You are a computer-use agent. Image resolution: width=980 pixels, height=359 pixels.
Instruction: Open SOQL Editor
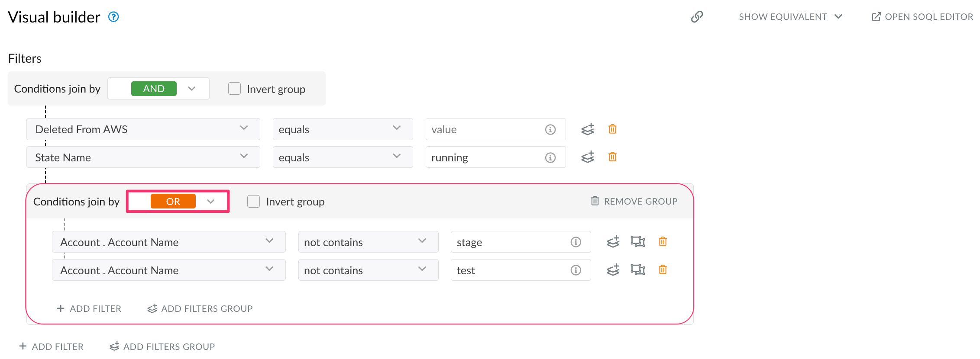click(922, 17)
